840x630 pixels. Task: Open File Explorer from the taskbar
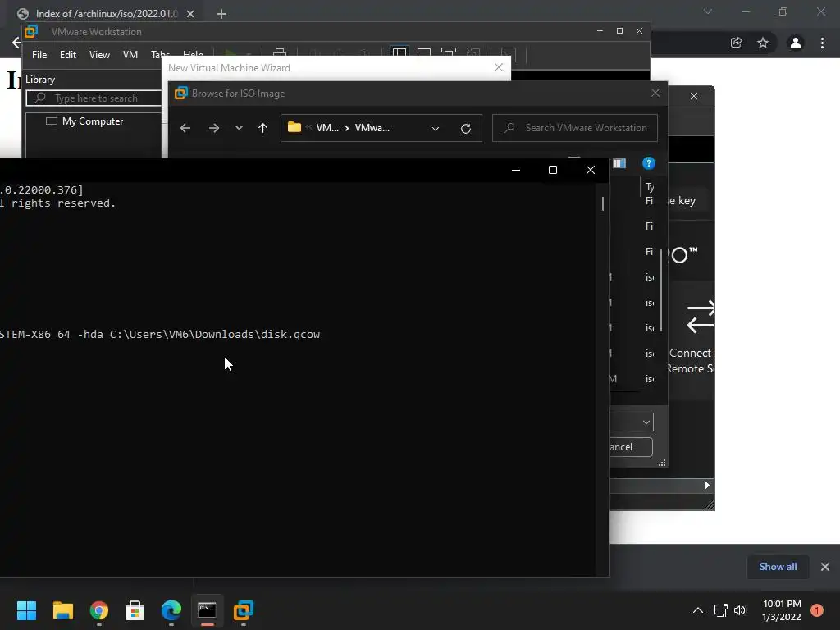pos(62,610)
